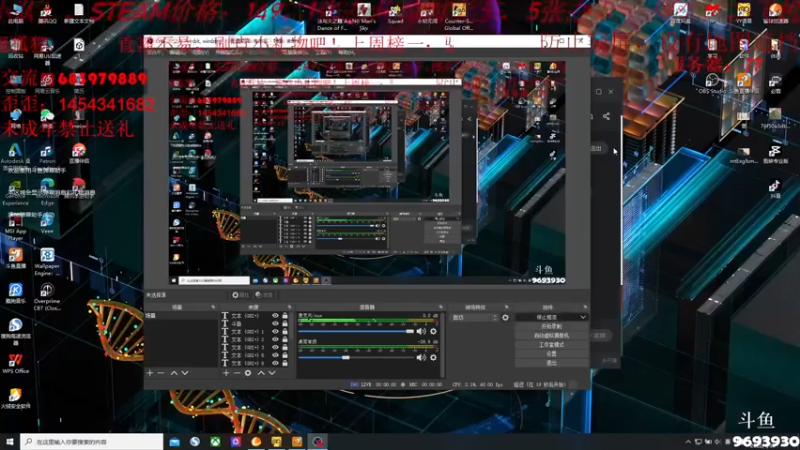
Task: Open WPS Office desktop shortcut
Action: [x=15, y=364]
